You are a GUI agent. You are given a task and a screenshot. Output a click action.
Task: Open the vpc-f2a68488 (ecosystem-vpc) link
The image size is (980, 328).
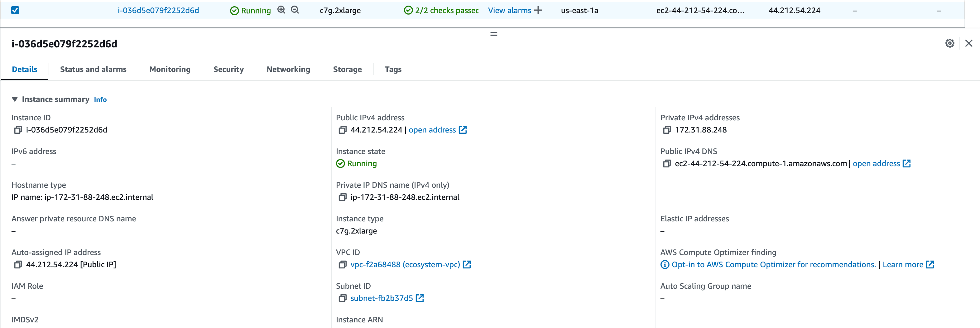[405, 265]
